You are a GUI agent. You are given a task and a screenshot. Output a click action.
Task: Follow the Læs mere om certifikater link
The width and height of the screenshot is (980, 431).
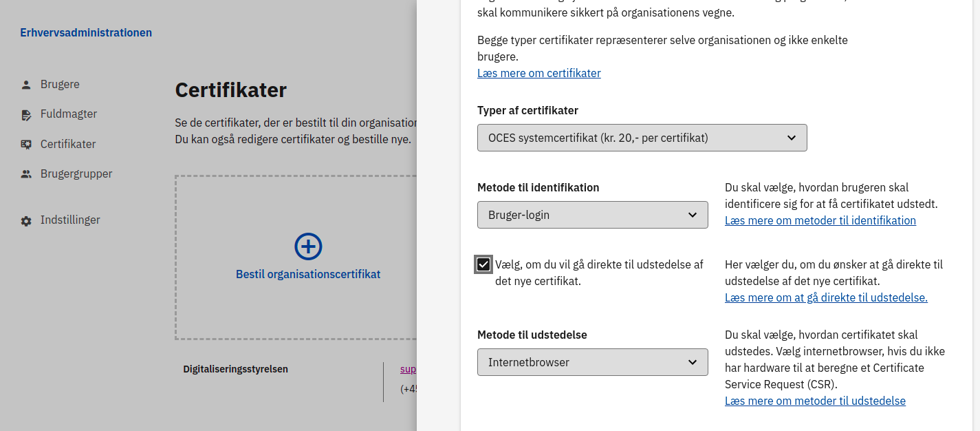click(538, 73)
